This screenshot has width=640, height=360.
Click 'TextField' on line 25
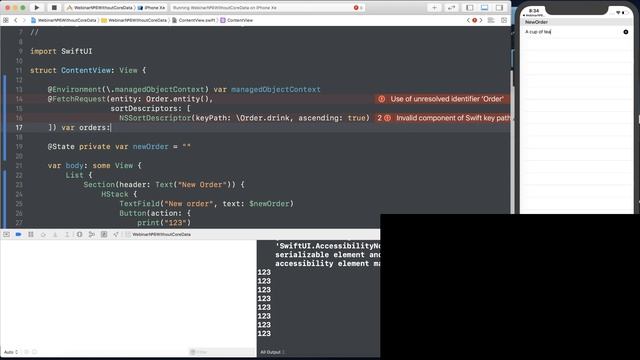[x=139, y=204]
